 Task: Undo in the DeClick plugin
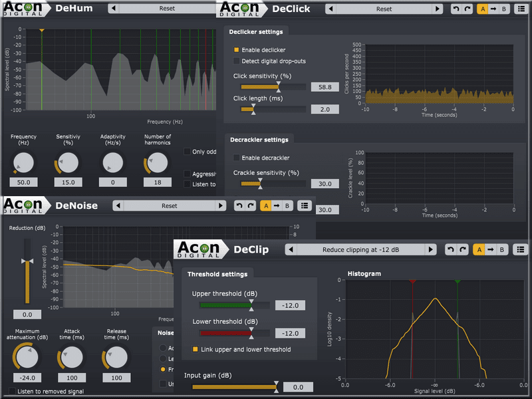[x=456, y=9]
